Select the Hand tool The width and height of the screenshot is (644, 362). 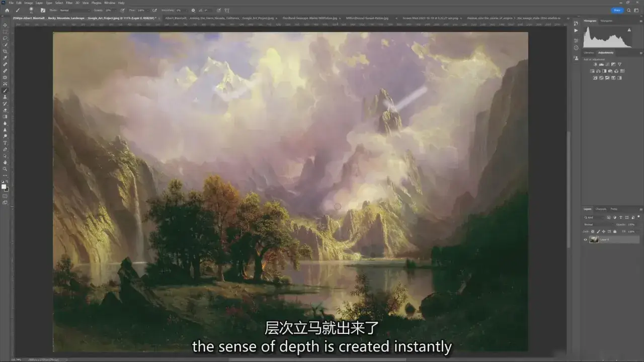pos(5,162)
